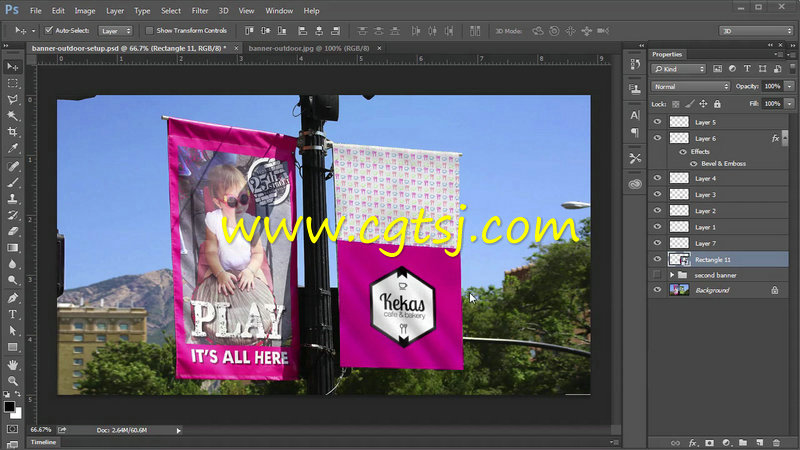Image resolution: width=800 pixels, height=450 pixels.
Task: Open the Filter menu
Action: pyautogui.click(x=199, y=11)
